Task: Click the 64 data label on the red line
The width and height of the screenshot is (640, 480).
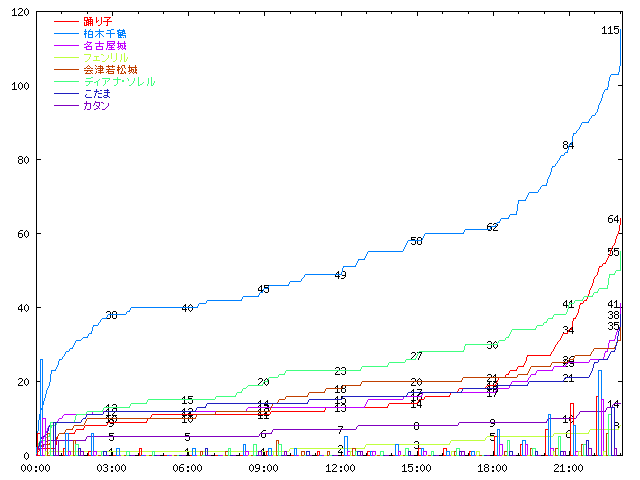Action: click(x=613, y=219)
